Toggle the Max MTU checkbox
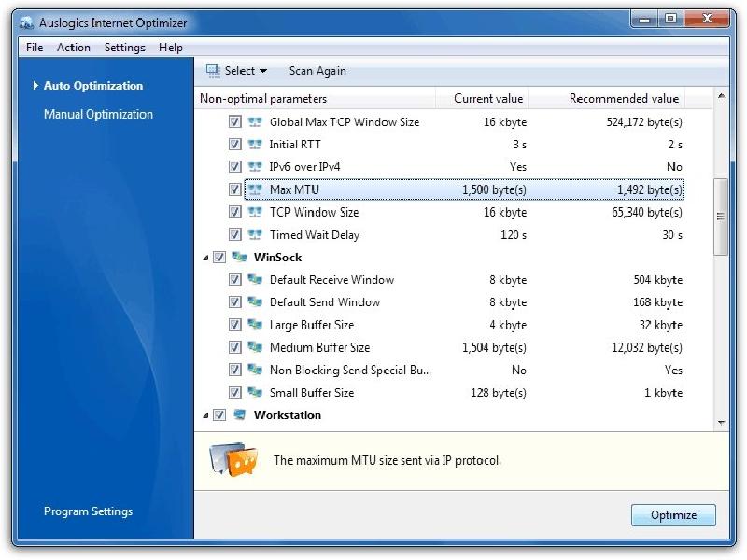This screenshot has width=747, height=560. [x=234, y=189]
